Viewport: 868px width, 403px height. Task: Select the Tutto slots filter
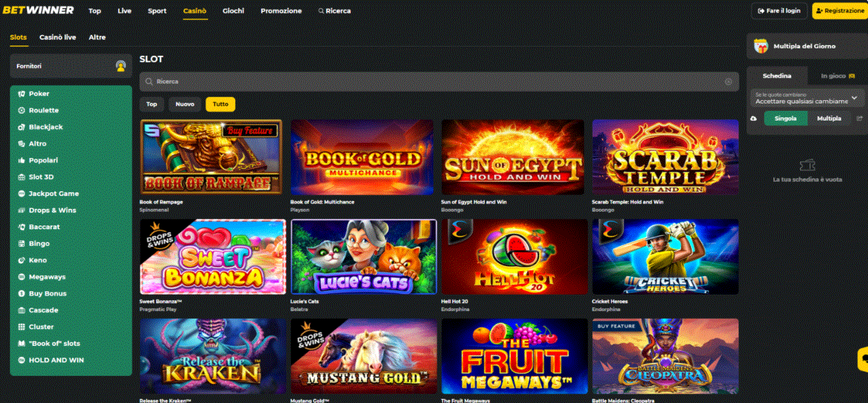(221, 104)
